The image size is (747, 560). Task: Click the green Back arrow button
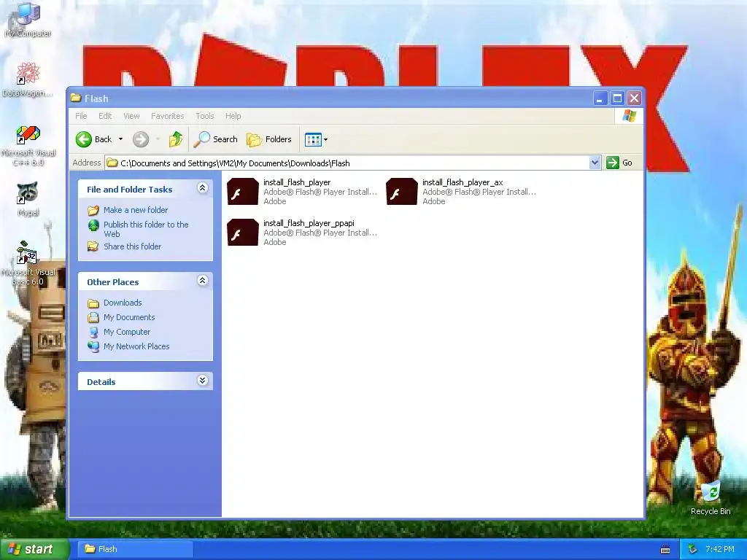(x=83, y=139)
